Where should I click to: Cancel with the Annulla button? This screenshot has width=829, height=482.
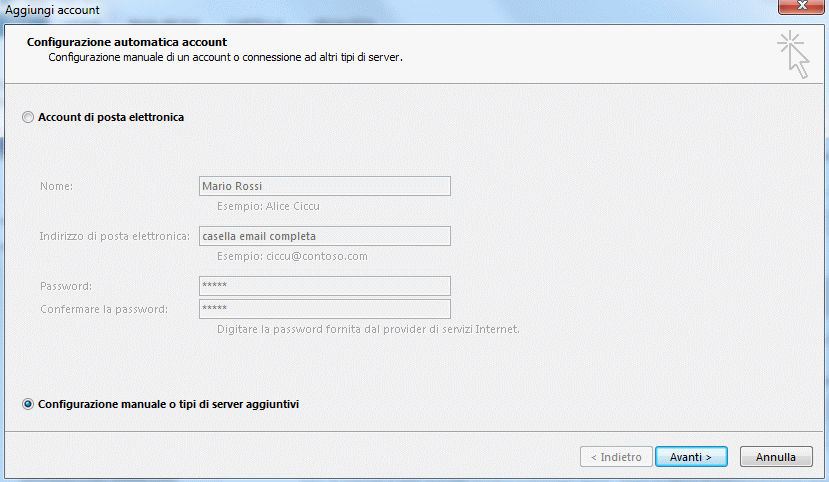point(776,457)
